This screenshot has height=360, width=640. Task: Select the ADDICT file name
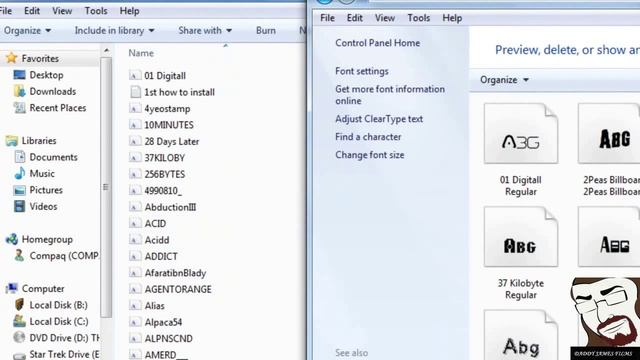[x=161, y=256]
